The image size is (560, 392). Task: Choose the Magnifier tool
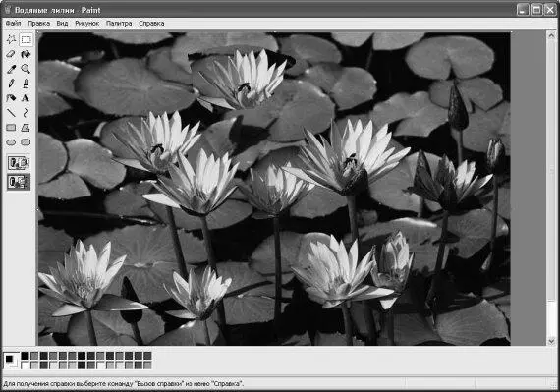26,69
